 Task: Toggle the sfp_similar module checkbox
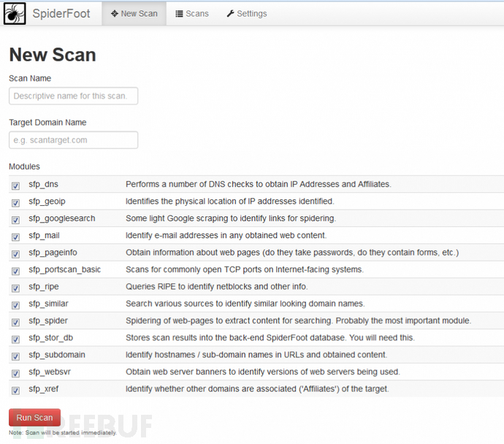click(x=15, y=305)
